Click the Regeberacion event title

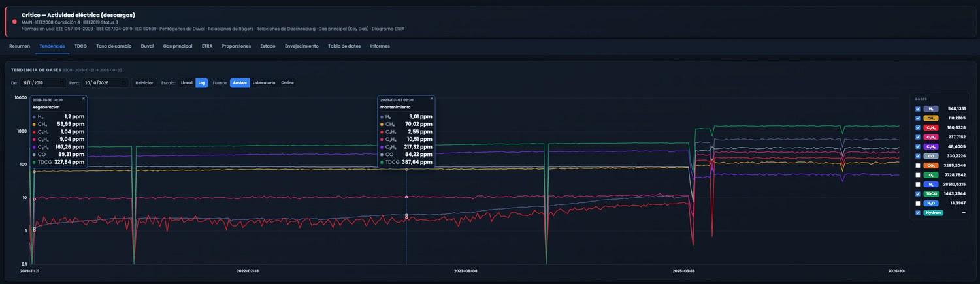(x=46, y=106)
